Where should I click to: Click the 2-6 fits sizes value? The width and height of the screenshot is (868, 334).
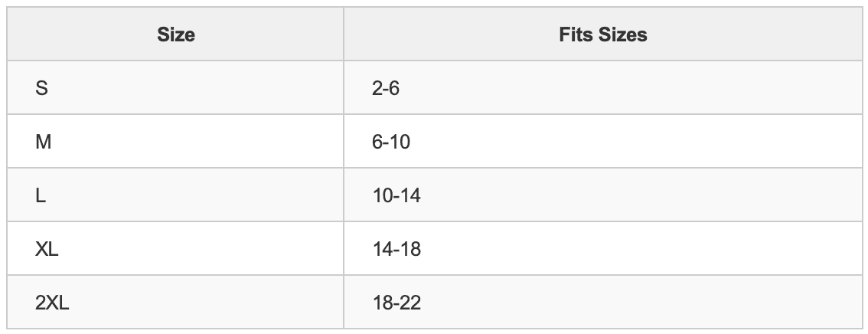[x=386, y=88]
